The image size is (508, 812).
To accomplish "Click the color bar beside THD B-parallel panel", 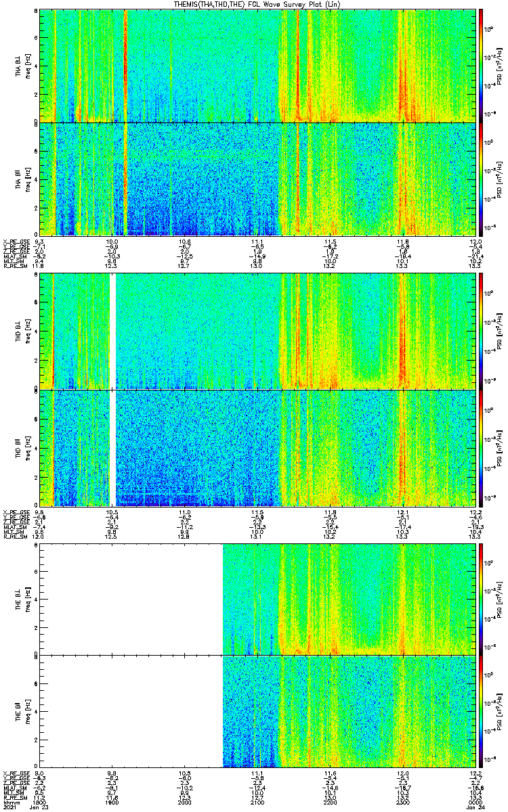I will (481, 448).
